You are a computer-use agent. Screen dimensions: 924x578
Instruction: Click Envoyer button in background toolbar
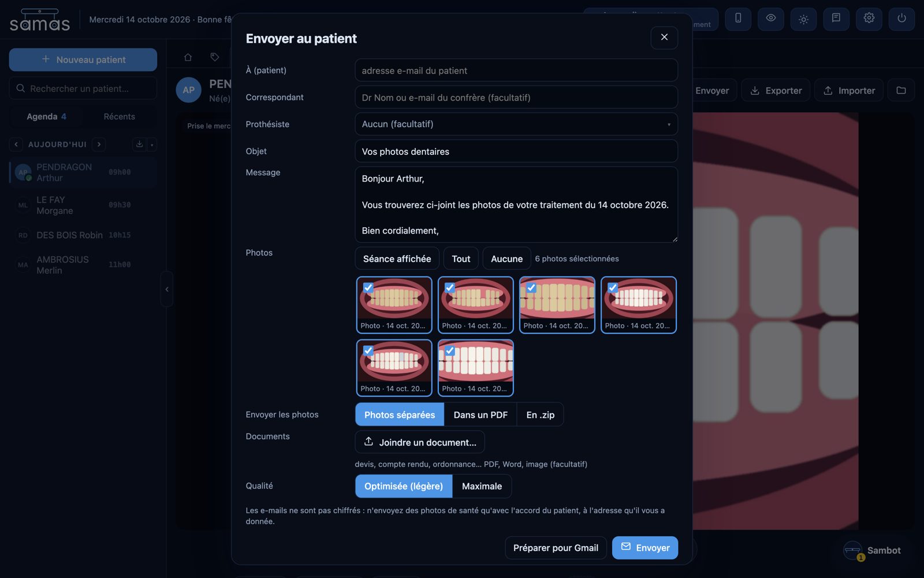[x=712, y=90]
